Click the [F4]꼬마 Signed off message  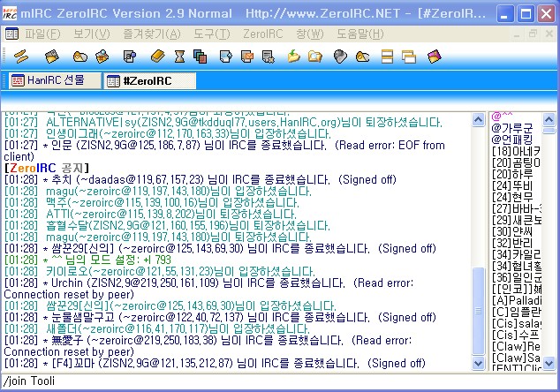click(x=215, y=363)
